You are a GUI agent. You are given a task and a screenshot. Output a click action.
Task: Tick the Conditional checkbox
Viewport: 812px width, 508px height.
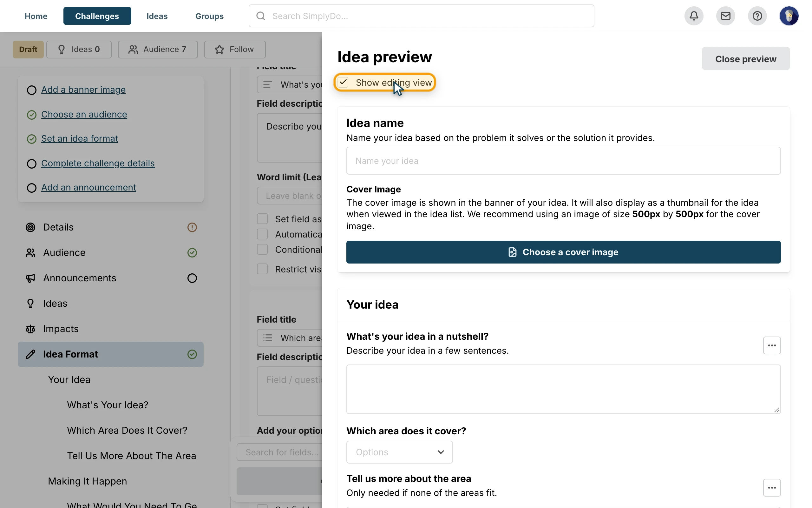click(262, 249)
